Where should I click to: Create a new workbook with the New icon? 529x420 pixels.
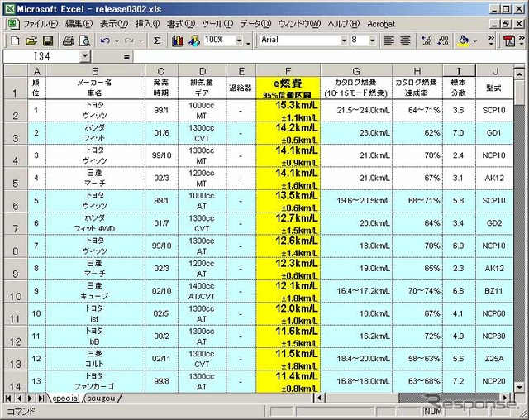(x=15, y=41)
